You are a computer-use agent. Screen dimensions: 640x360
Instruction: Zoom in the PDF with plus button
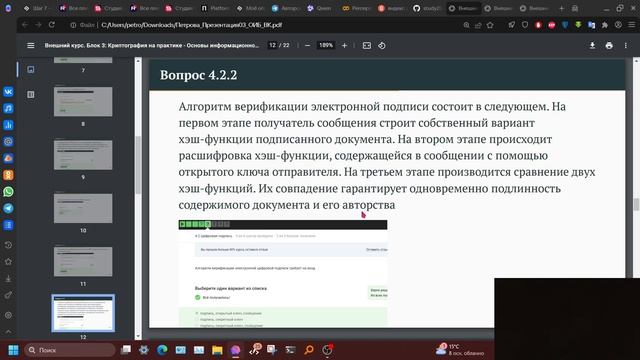(344, 45)
